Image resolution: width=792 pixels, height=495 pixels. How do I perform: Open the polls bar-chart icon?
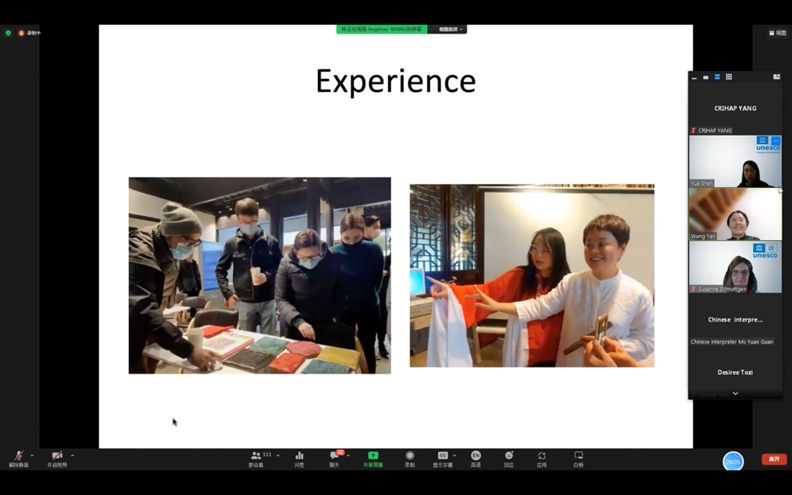point(299,459)
